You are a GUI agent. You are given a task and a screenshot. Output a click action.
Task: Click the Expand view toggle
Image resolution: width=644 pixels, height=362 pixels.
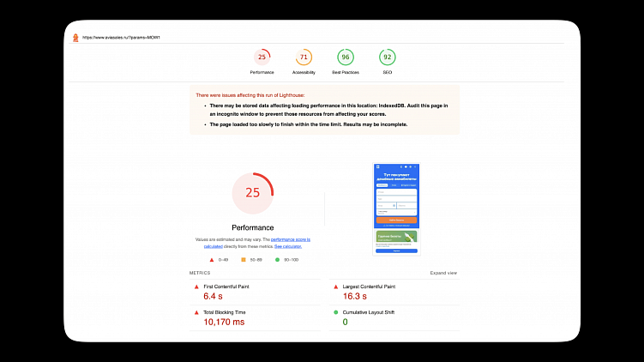[443, 273]
